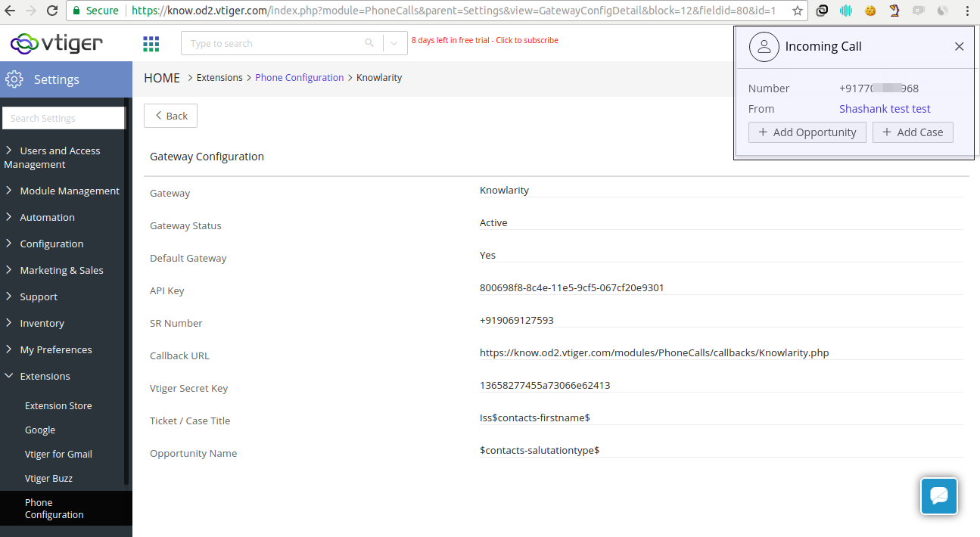
Task: Click Add Opportunity button
Action: (x=807, y=132)
